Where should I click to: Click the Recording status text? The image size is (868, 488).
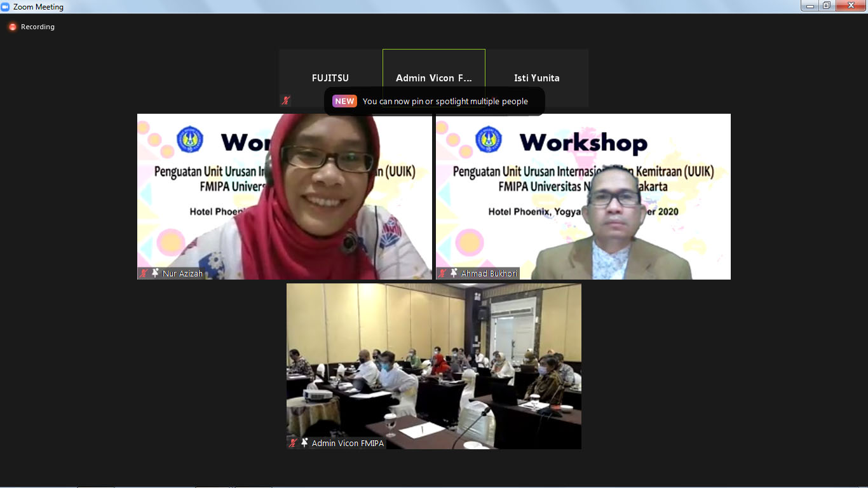(x=37, y=27)
